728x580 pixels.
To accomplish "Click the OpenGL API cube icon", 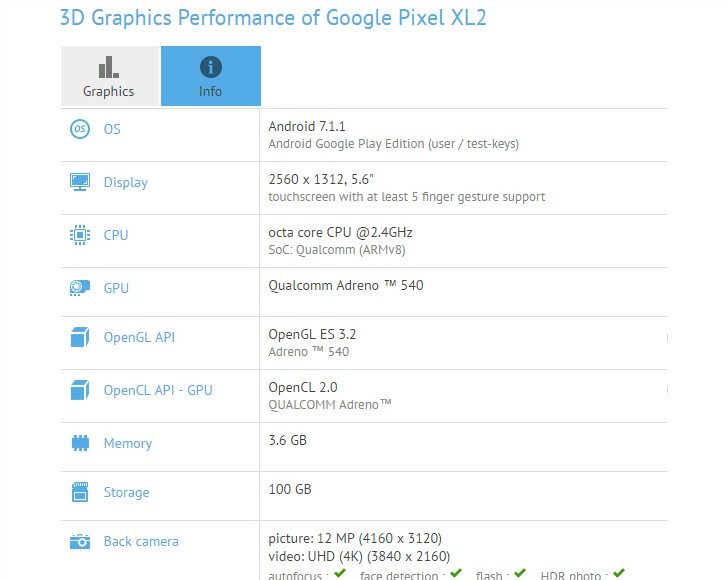I will coord(80,337).
